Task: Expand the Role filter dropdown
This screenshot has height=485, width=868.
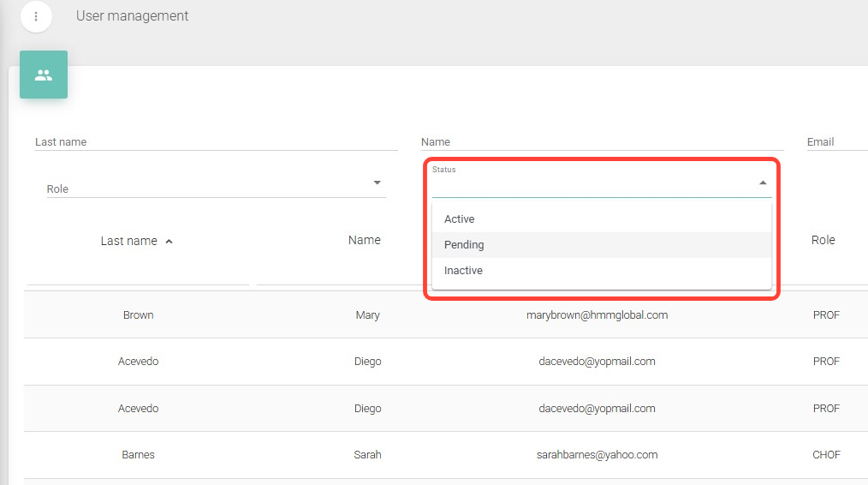Action: pos(378,183)
